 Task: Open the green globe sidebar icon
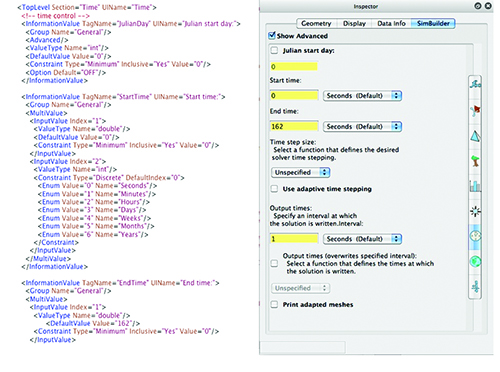tap(475, 261)
